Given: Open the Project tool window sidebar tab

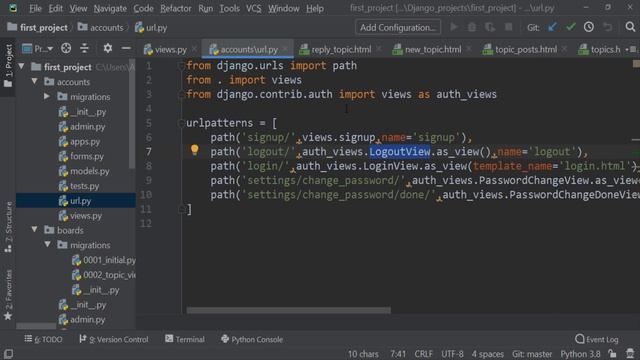Looking at the screenshot, I should (x=8, y=66).
